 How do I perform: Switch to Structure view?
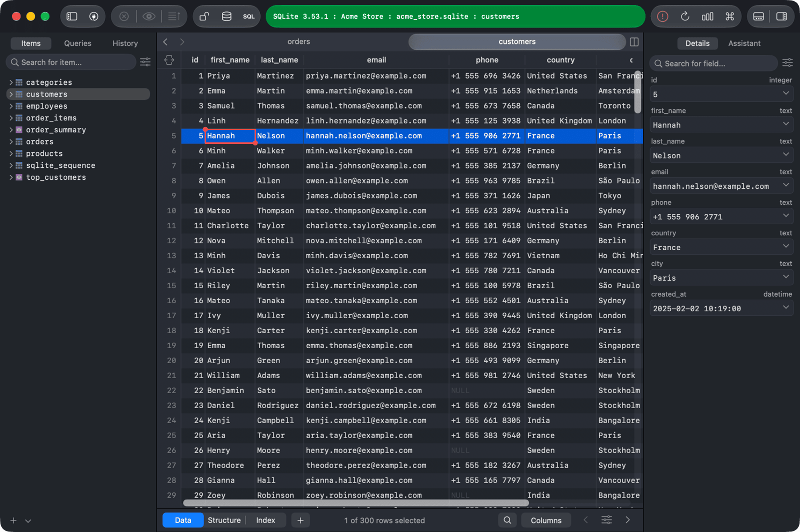(224, 520)
